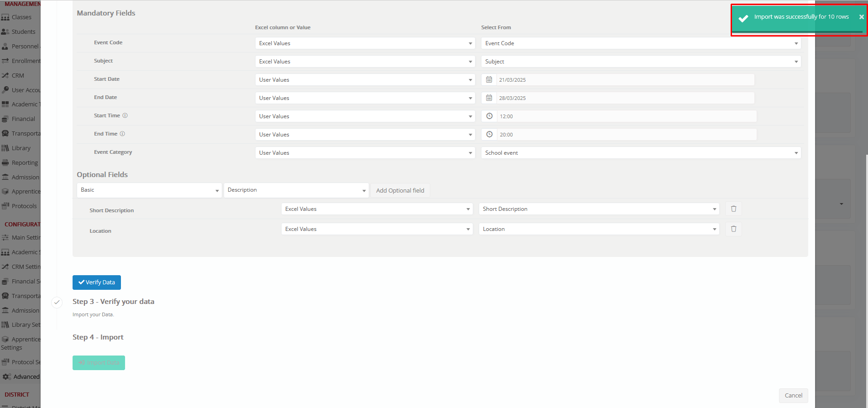
Task: Open Students in the sidebar menu
Action: [x=23, y=32]
